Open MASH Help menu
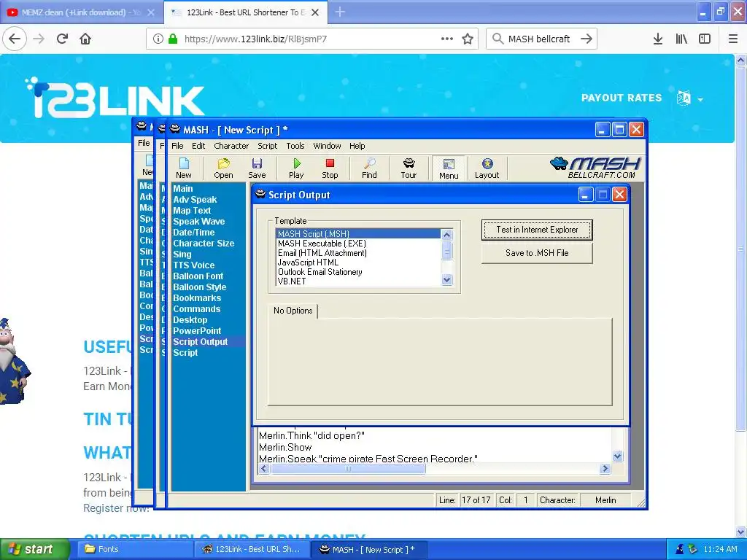This screenshot has width=747, height=560. [357, 146]
